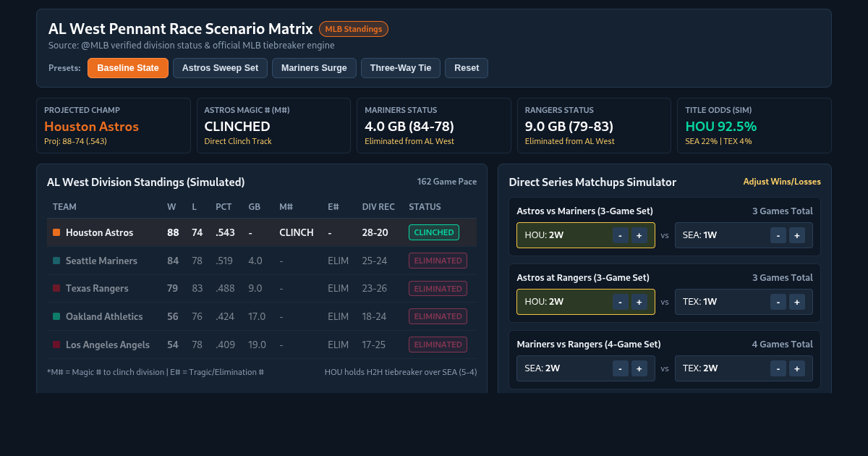
Task: Decrease HOU wins in Astros at Rangers set
Action: [621, 302]
